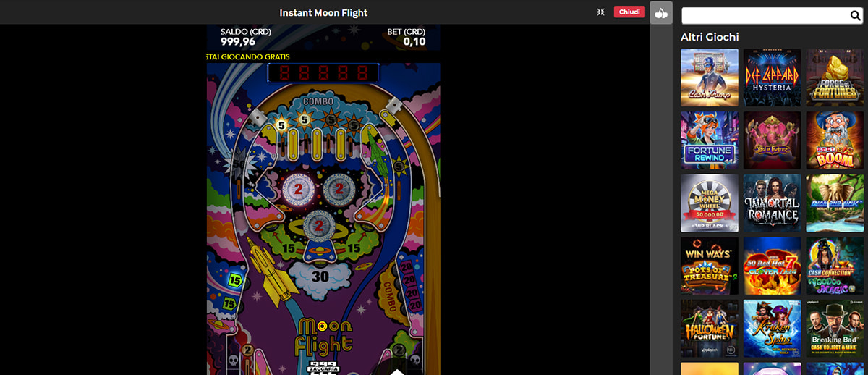This screenshot has height=375, width=868.
Task: Focus the game search input field
Action: (x=765, y=16)
